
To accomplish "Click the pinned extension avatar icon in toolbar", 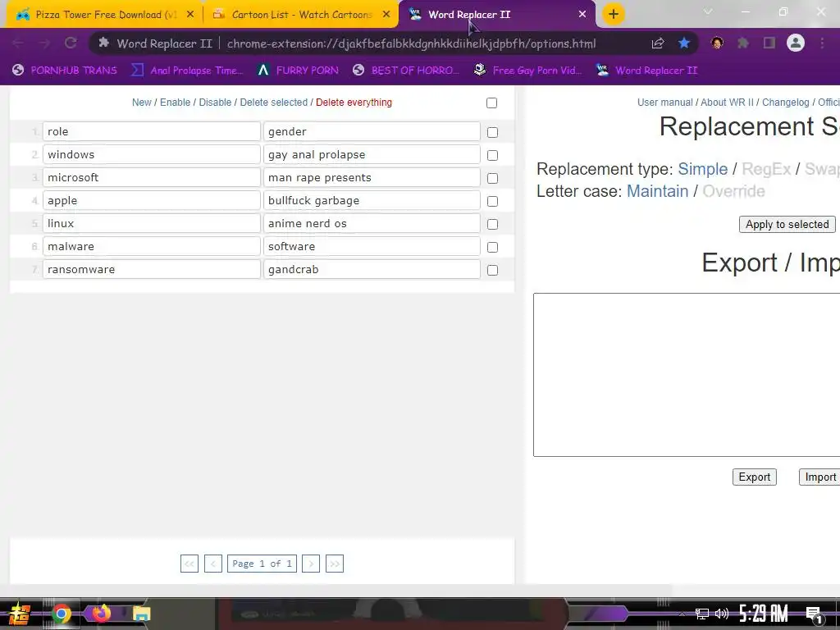I will click(x=717, y=43).
